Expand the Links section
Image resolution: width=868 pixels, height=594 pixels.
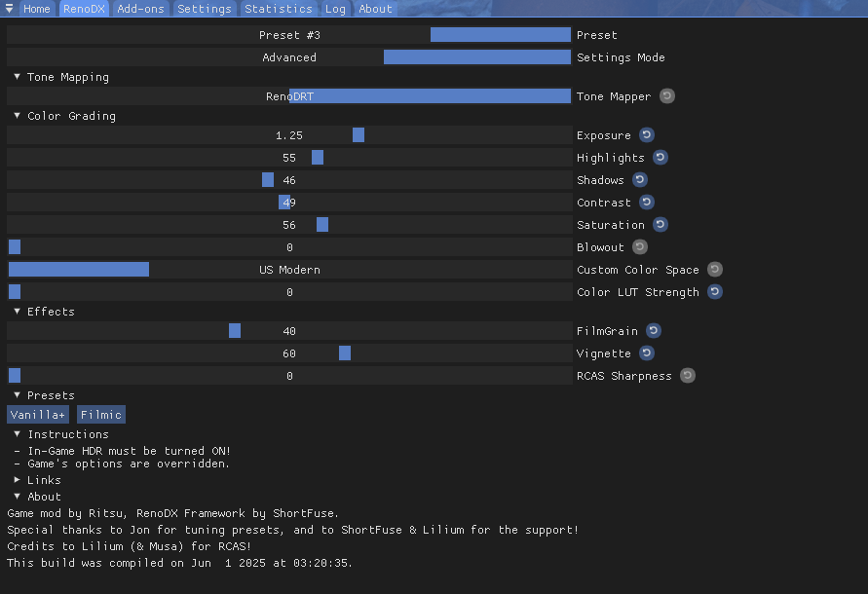(x=18, y=480)
